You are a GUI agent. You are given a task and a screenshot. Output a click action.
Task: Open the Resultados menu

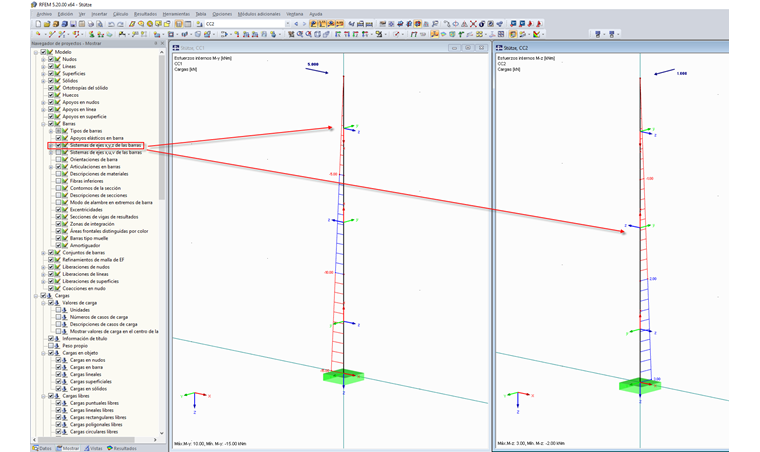[x=145, y=14]
